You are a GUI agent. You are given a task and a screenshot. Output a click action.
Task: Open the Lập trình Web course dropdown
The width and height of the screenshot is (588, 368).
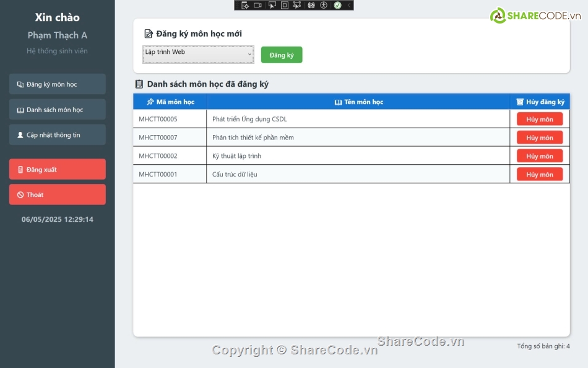[199, 55]
